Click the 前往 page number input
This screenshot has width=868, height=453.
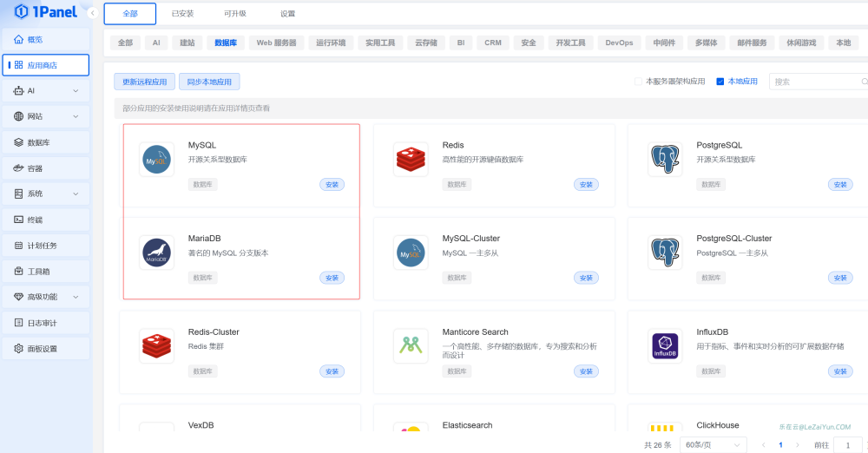click(x=847, y=444)
